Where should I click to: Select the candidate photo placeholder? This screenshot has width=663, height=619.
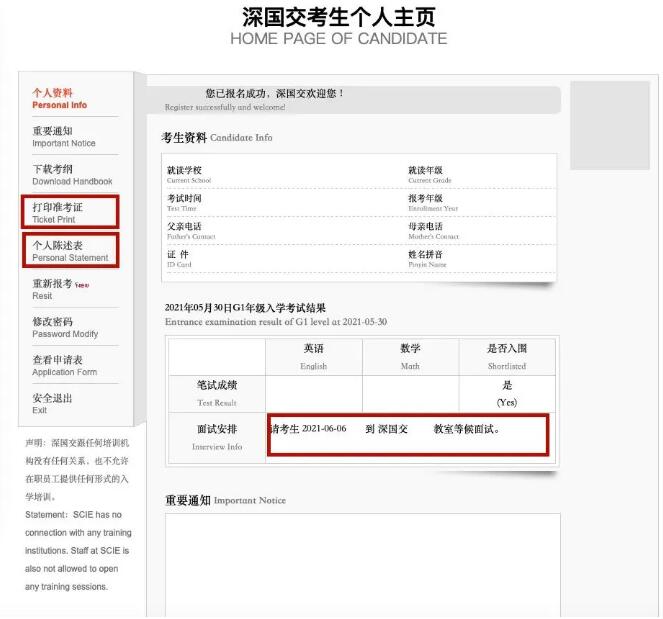[x=610, y=125]
